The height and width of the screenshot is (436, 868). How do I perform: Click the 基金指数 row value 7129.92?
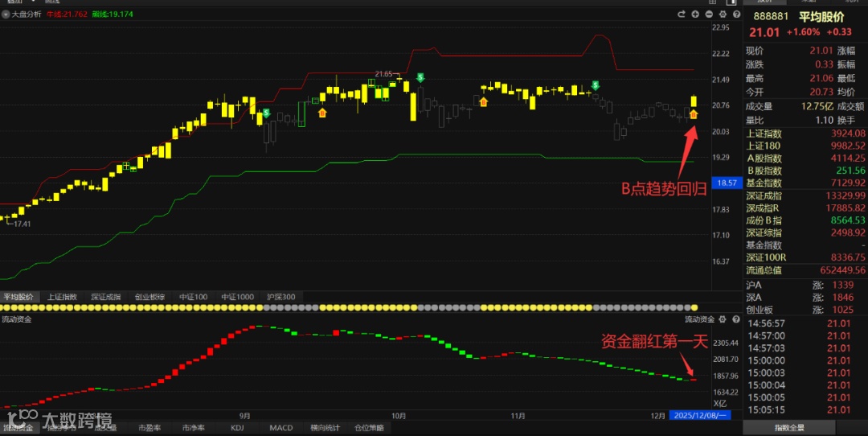pyautogui.click(x=848, y=183)
